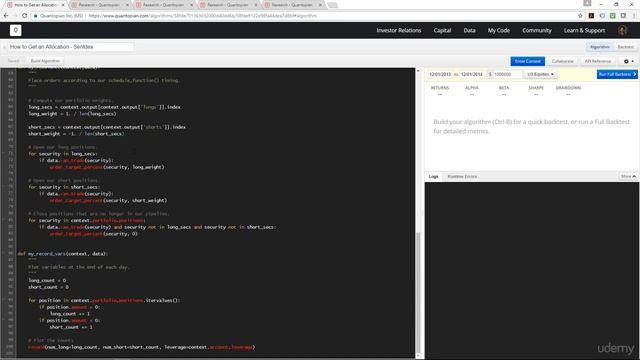Image resolution: width=640 pixels, height=360 pixels.
Task: Open the blue circular extension icon
Action: point(602,16)
